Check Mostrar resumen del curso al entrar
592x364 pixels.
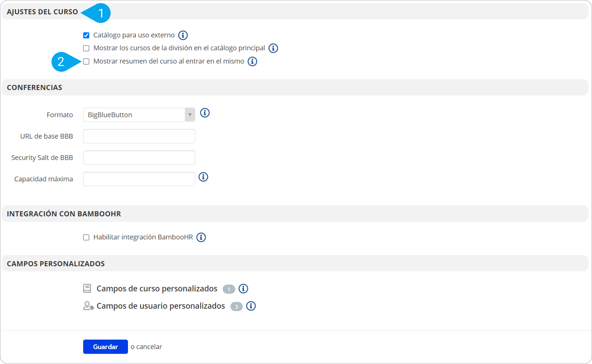tap(86, 61)
